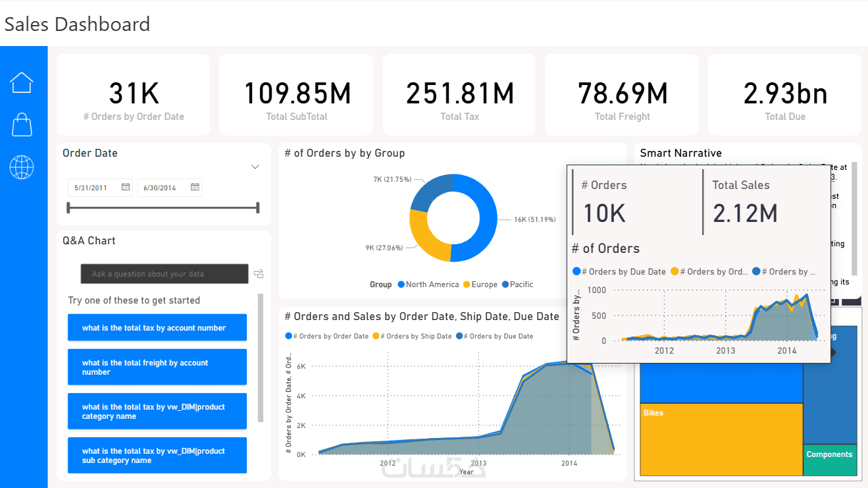The width and height of the screenshot is (868, 488).
Task: Open the Home page icon in sidebar
Action: (22, 82)
